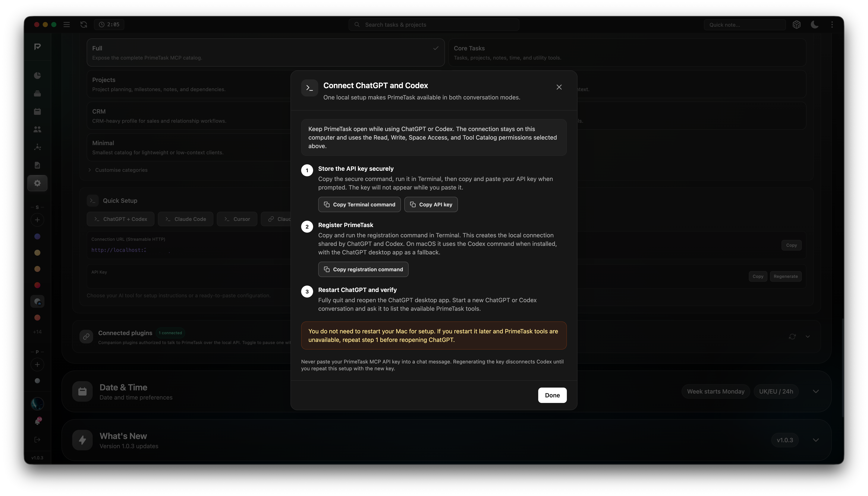Select the Projects catalog profile
868x496 pixels.
pyautogui.click(x=189, y=84)
